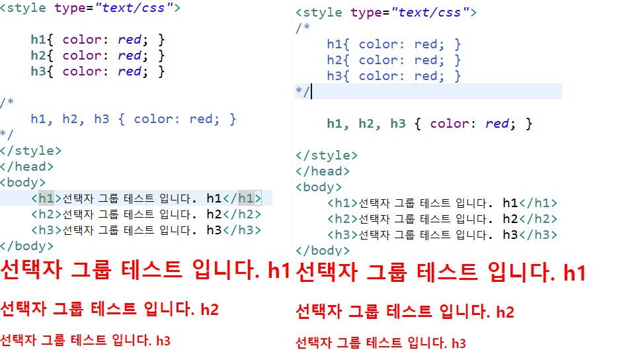
Task: Click the */ comment closer in the left editor
Action: pyautogui.click(x=7, y=134)
